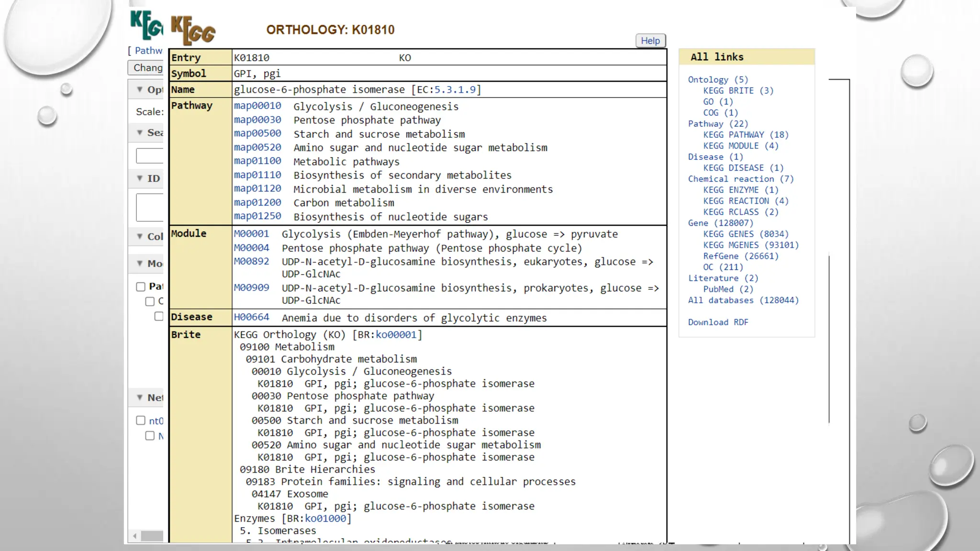Viewport: 980px width, 551px height.
Task: Collapse the Col section triangle
Action: tap(140, 236)
